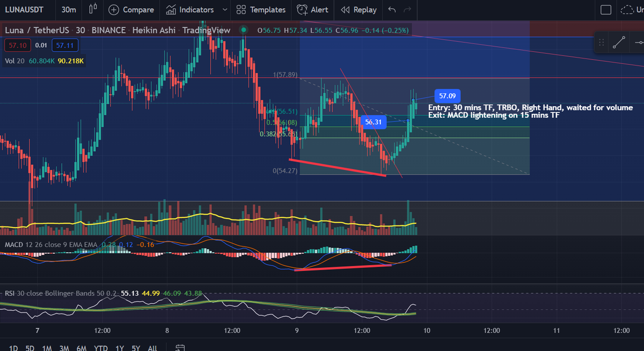
Task: Start bar Replay mode
Action: point(358,10)
